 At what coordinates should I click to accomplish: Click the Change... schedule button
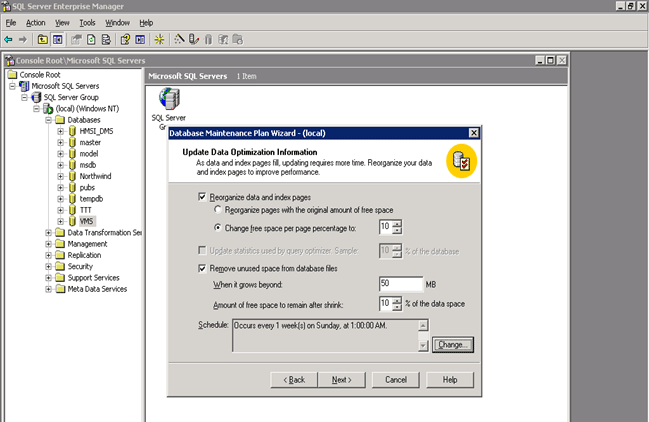coord(453,345)
